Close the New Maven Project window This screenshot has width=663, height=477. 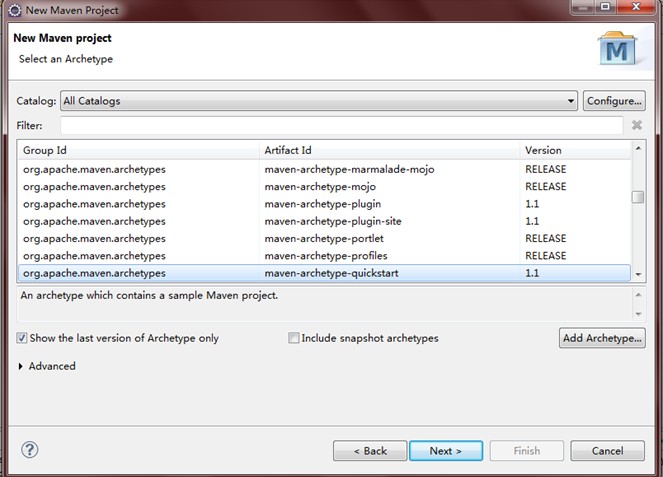[636, 7]
